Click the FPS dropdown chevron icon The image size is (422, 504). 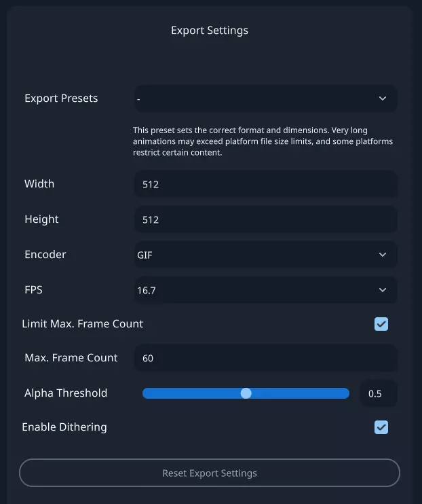pos(383,290)
